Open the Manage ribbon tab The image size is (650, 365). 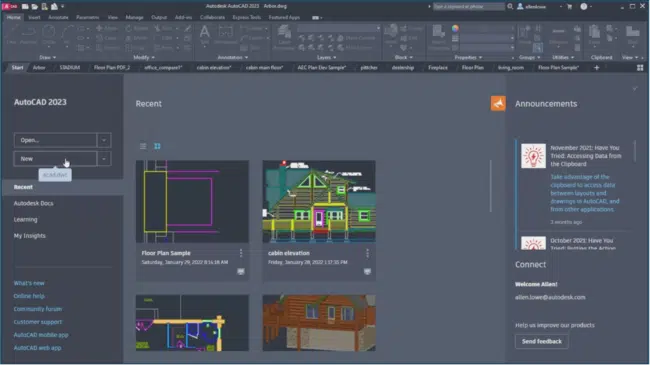point(134,17)
